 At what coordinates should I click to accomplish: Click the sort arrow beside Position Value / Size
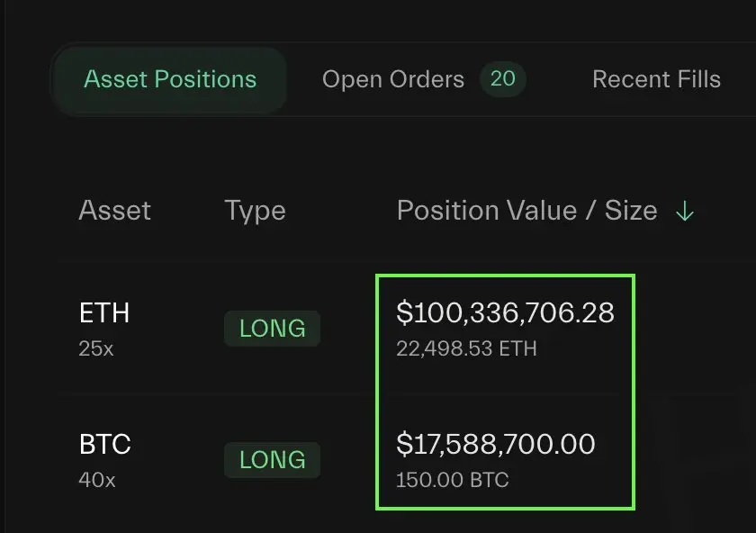[x=685, y=211]
